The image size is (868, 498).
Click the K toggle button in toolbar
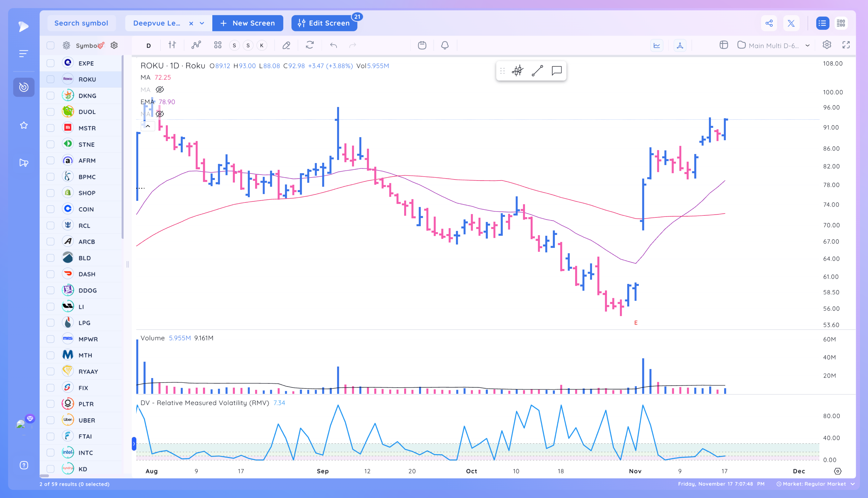tap(262, 46)
